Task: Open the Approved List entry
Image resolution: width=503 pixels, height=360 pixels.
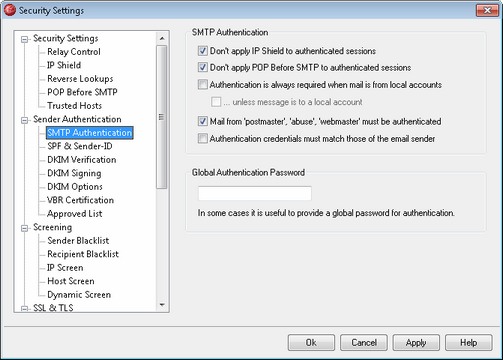Action: 75,213
